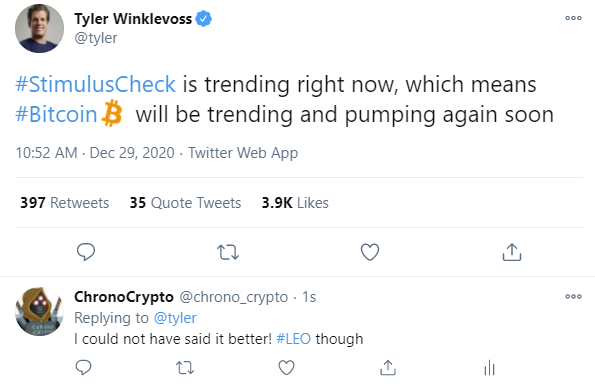
Task: Retweet the main StimulusCheck tweet
Action: pyautogui.click(x=228, y=252)
